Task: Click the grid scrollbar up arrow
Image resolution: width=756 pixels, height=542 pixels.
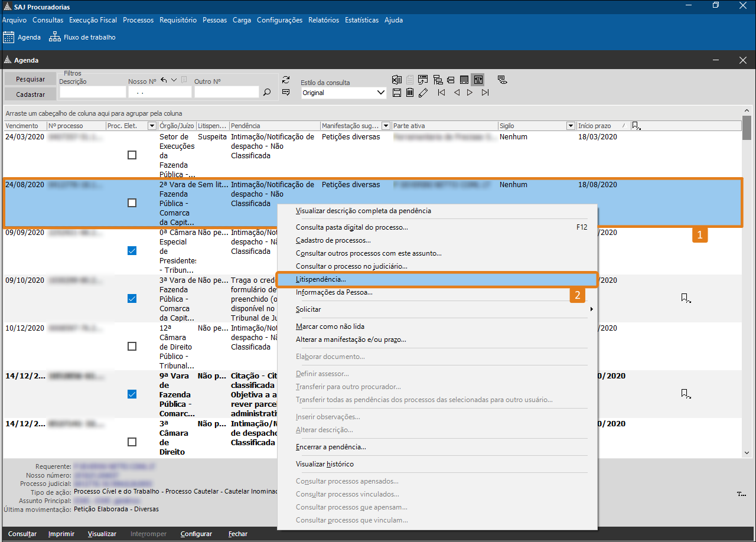Action: pyautogui.click(x=747, y=111)
